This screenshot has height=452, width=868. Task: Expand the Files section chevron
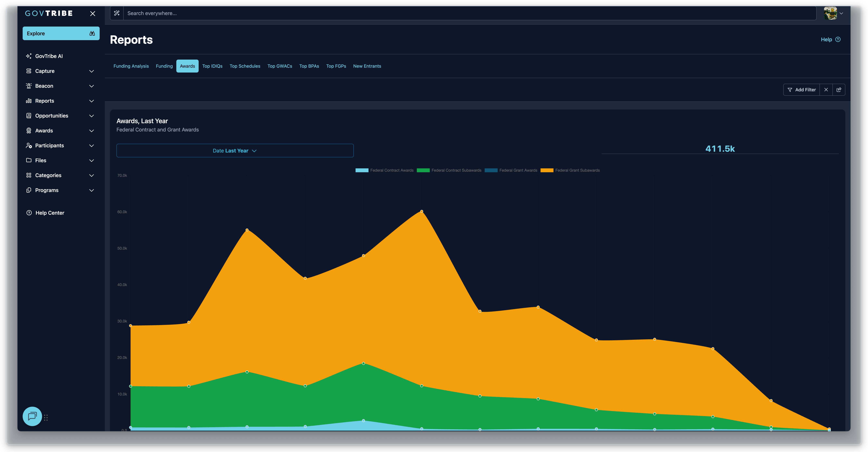(x=91, y=161)
